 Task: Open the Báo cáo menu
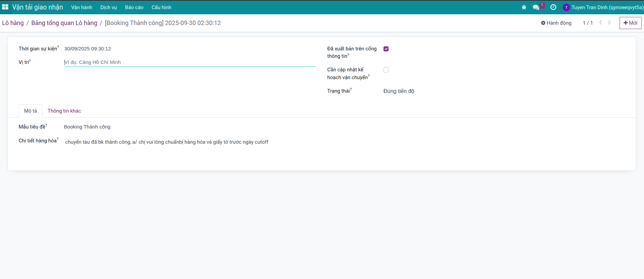[134, 7]
